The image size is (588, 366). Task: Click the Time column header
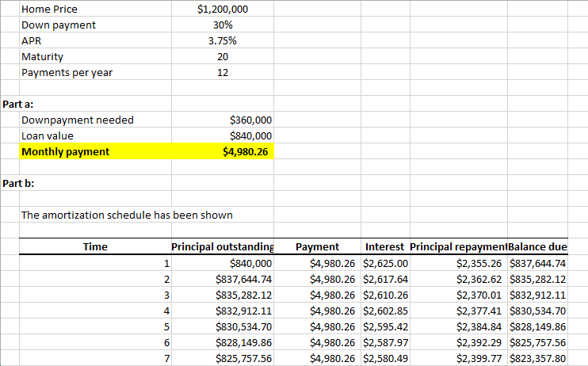point(95,247)
